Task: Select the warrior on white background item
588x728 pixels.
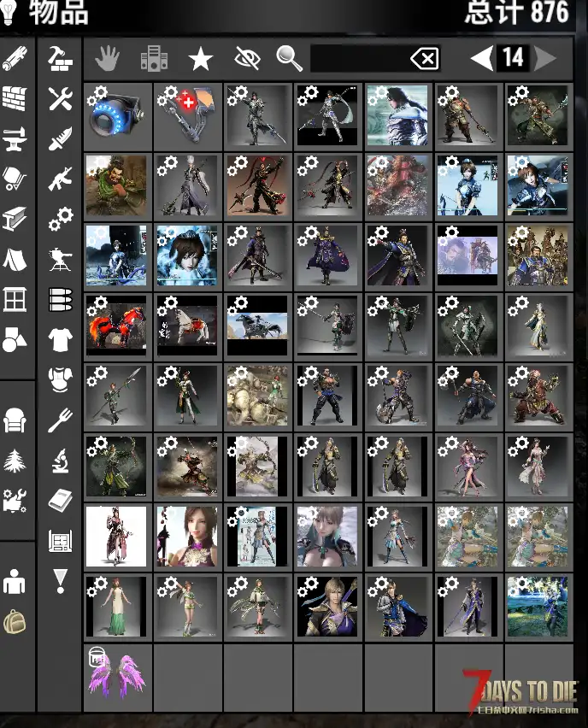Action: 118,537
